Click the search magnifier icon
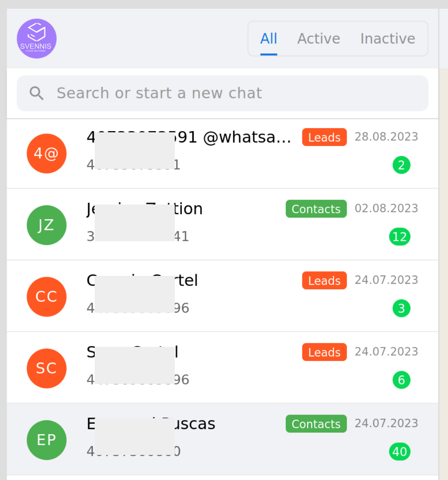448x480 pixels. (36, 93)
